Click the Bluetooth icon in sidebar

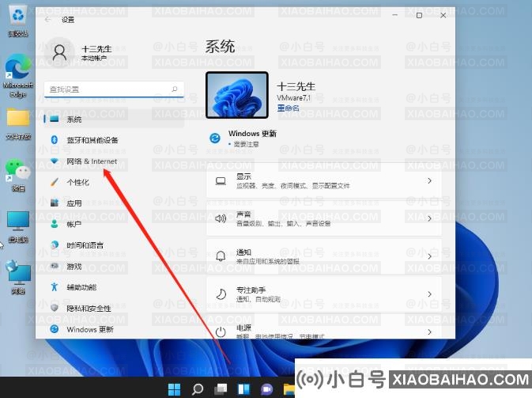point(55,139)
